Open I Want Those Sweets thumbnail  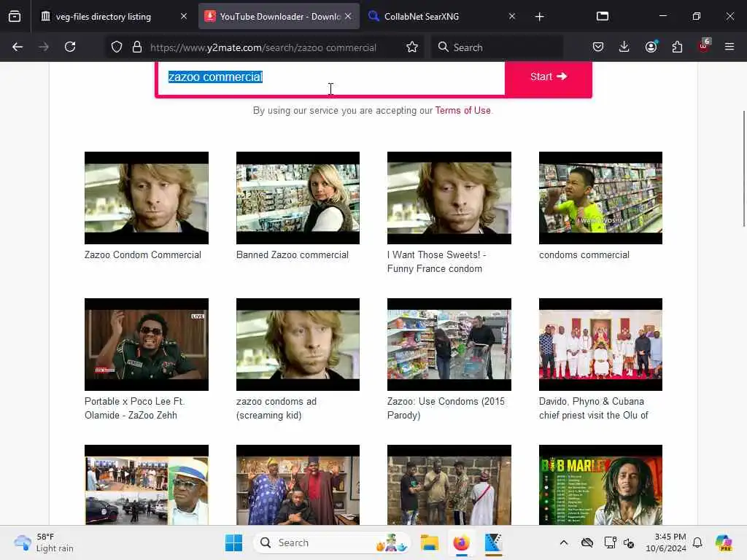pyautogui.click(x=449, y=198)
